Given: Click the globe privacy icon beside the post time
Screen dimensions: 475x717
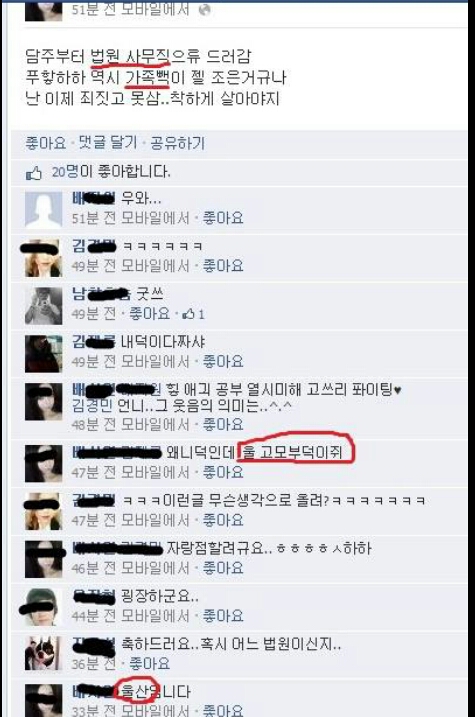Looking at the screenshot, I should [x=204, y=10].
